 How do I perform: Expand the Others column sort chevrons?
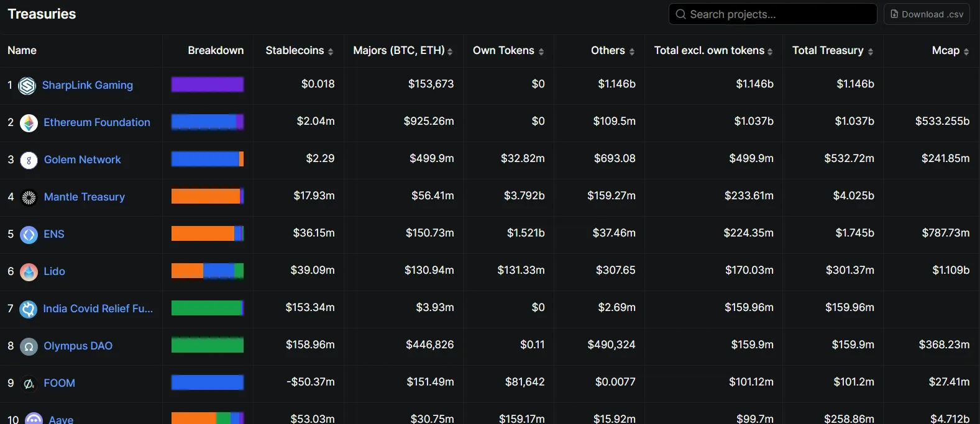tap(632, 51)
